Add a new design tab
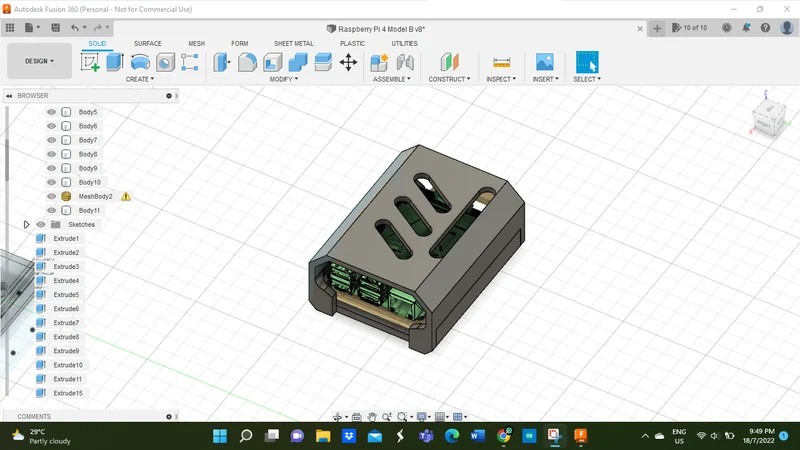This screenshot has height=450, width=800. [657, 29]
